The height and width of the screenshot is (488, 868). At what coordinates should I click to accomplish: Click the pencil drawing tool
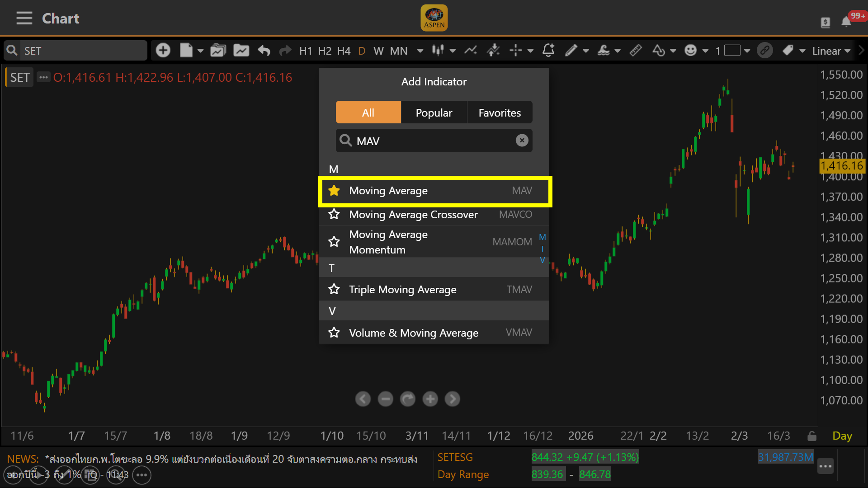[x=571, y=50]
